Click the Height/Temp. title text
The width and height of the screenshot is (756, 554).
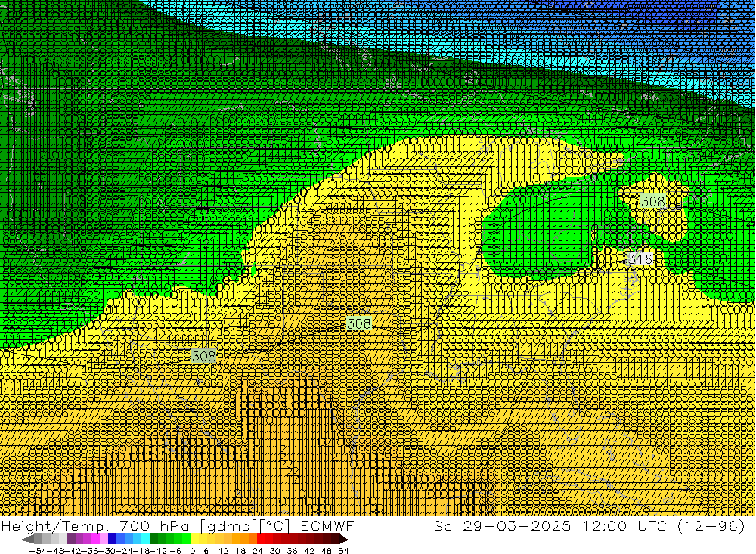(x=54, y=526)
